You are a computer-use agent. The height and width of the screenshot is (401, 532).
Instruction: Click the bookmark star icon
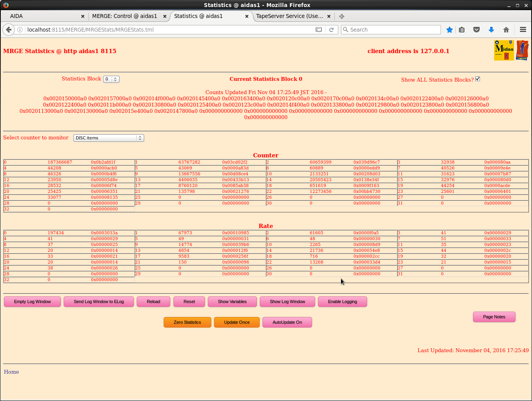[x=450, y=30]
